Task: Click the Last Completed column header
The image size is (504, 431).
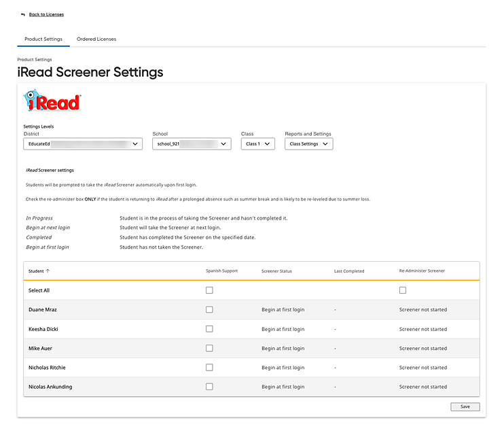Action: pyautogui.click(x=349, y=271)
